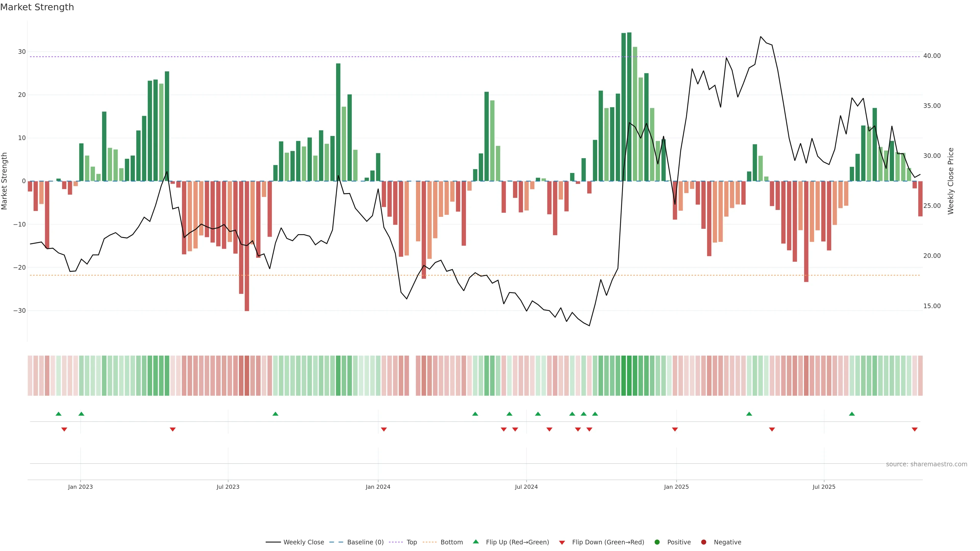Click the red flip-down triangle just before Jan 2025
The width and height of the screenshot is (980, 551).
point(675,429)
